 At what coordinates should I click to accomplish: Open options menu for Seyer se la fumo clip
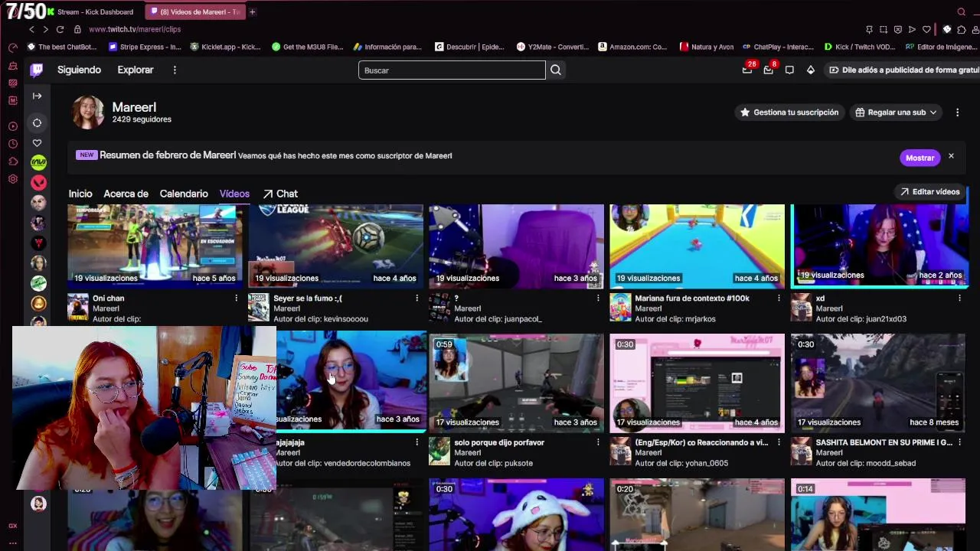point(416,298)
